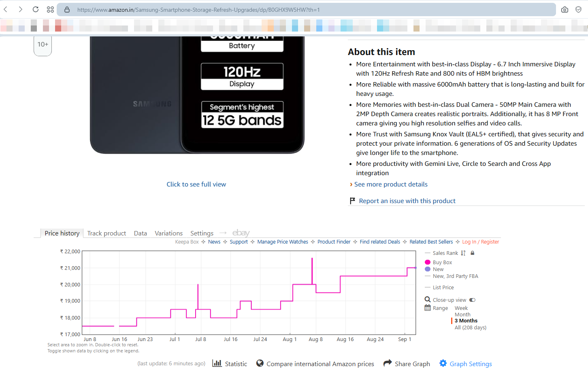
Task: Click to see full view of image
Action: tap(196, 184)
